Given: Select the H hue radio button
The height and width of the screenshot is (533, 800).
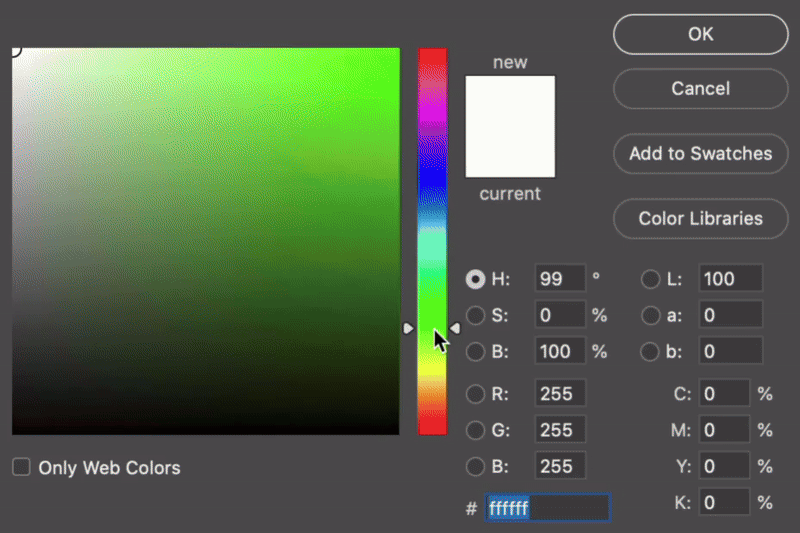Looking at the screenshot, I should pyautogui.click(x=476, y=279).
